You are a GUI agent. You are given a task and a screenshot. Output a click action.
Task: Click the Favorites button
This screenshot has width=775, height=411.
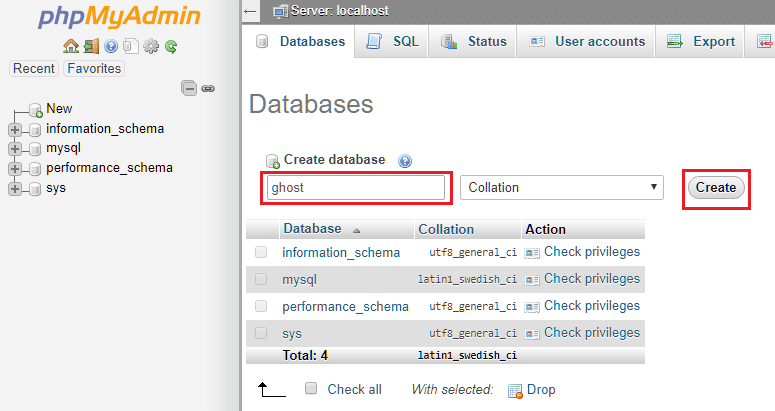(94, 68)
